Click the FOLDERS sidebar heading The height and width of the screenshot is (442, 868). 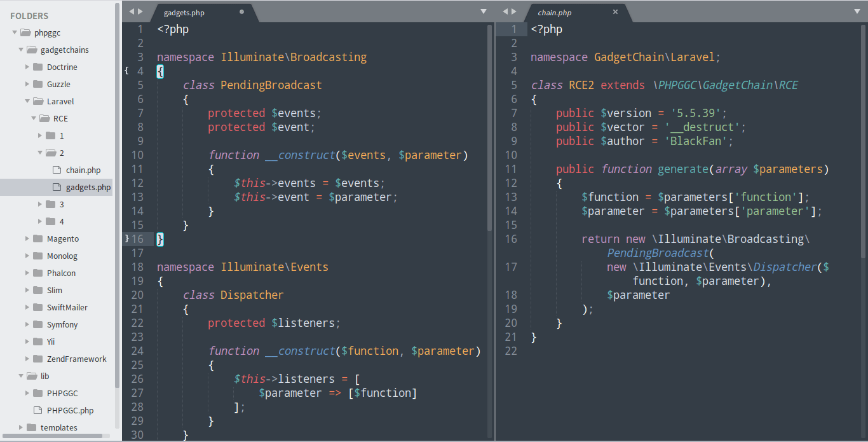pyautogui.click(x=29, y=16)
